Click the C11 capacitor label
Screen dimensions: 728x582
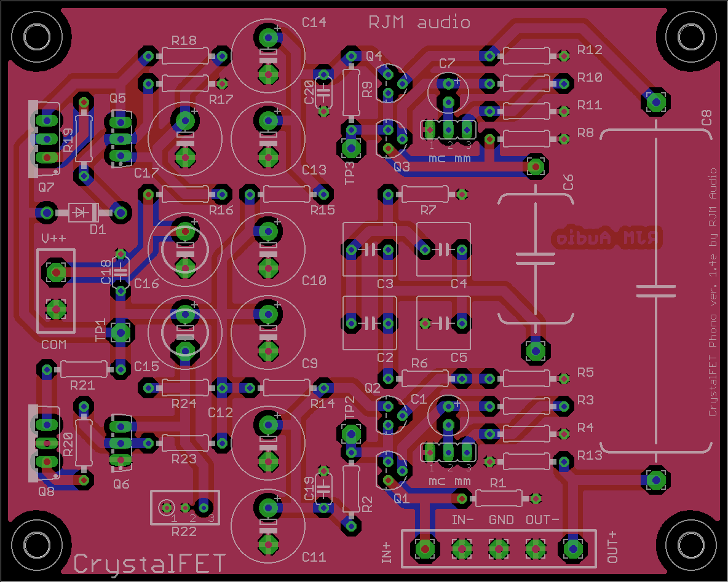(x=314, y=557)
